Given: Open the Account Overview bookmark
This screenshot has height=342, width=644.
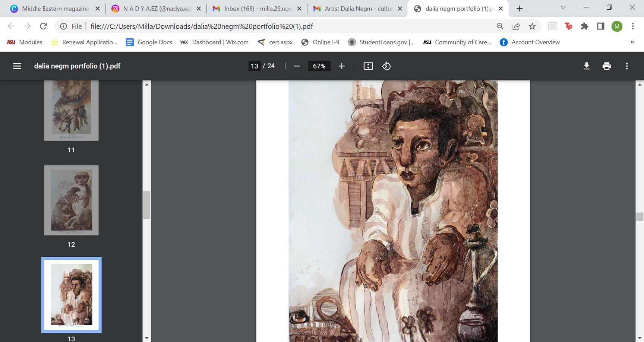Looking at the screenshot, I should pyautogui.click(x=530, y=42).
